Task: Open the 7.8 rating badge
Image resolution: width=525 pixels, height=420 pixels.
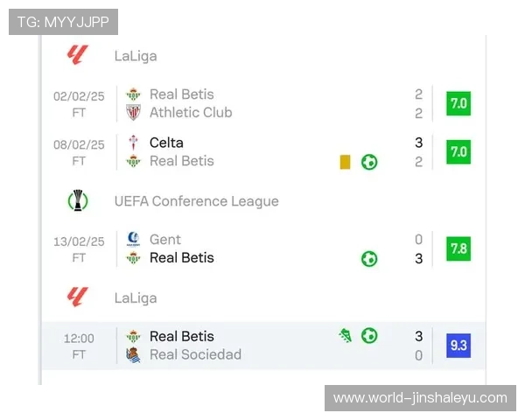Action: coord(458,248)
